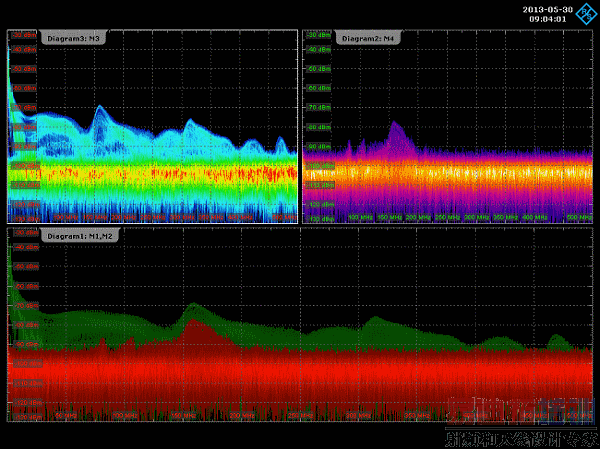The width and height of the screenshot is (600, 449).
Task: Click the 400 MHz axis label in Diagram2
Action: pyautogui.click(x=534, y=216)
